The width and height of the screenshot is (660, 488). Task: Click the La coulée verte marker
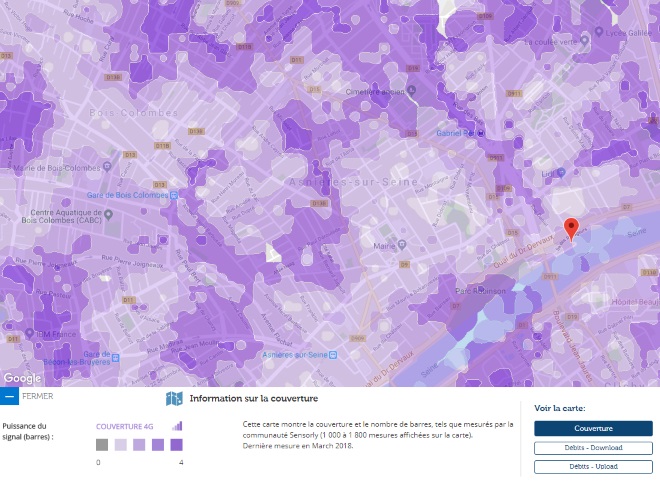click(584, 41)
